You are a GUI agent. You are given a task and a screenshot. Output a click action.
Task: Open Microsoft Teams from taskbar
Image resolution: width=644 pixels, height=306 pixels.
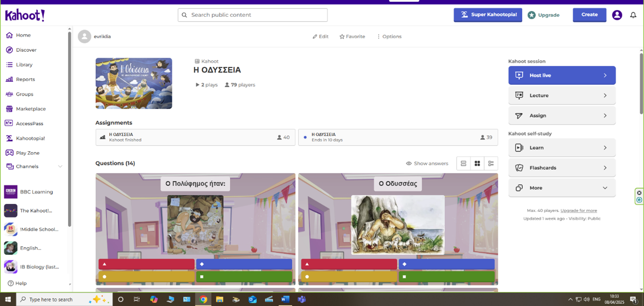click(x=302, y=299)
